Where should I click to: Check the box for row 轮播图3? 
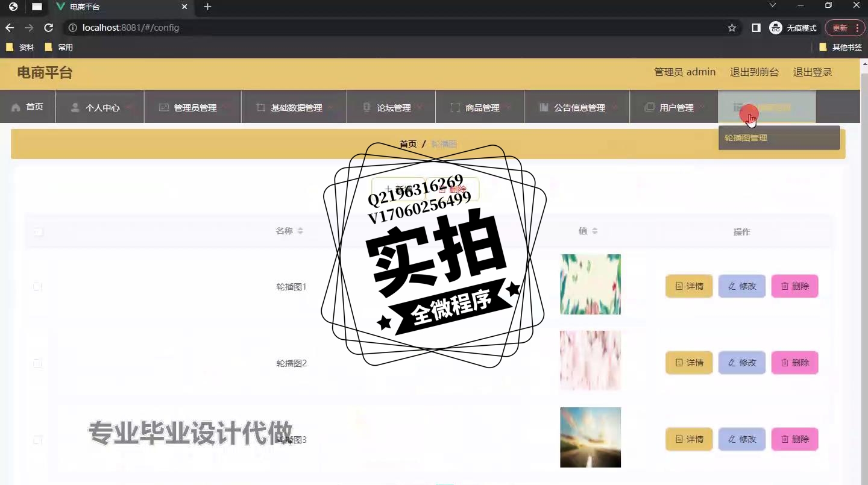click(37, 440)
